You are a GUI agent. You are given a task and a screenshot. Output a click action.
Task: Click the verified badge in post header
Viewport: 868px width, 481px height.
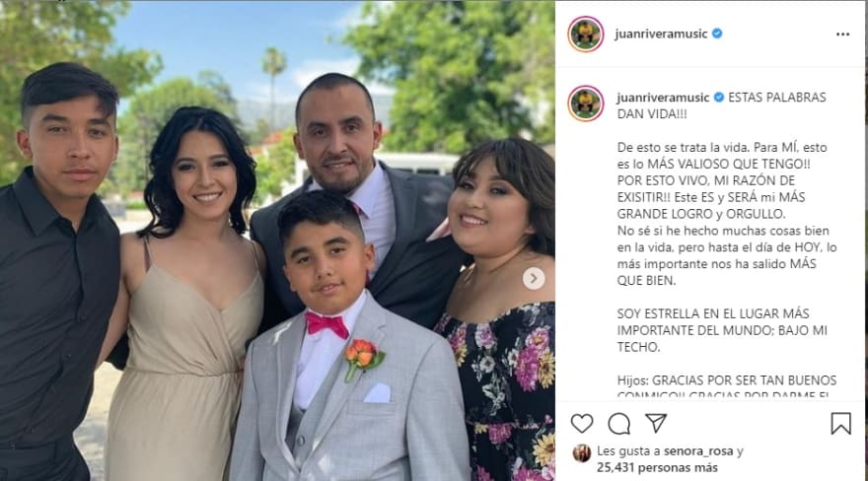coord(717,34)
